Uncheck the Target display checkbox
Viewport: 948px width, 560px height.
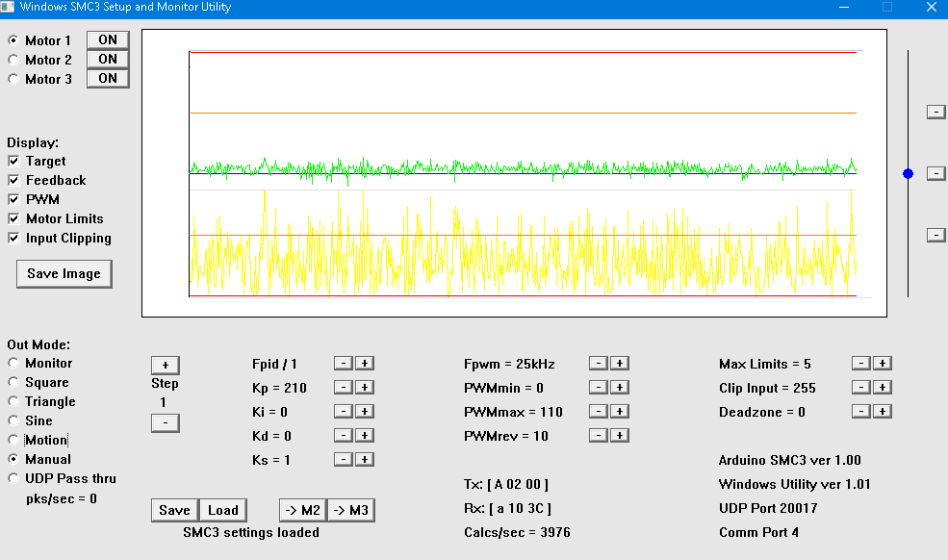click(x=13, y=162)
